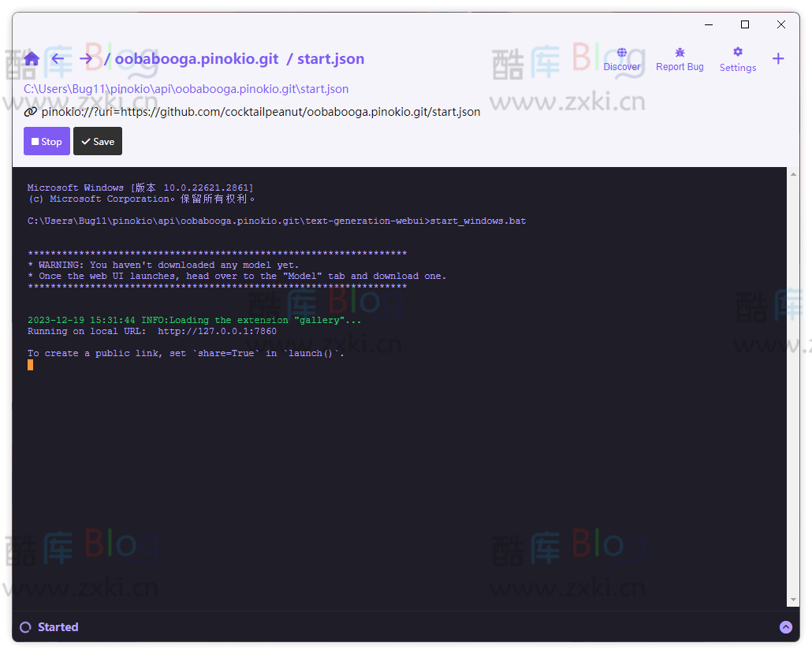Stop the running script

coord(47,141)
